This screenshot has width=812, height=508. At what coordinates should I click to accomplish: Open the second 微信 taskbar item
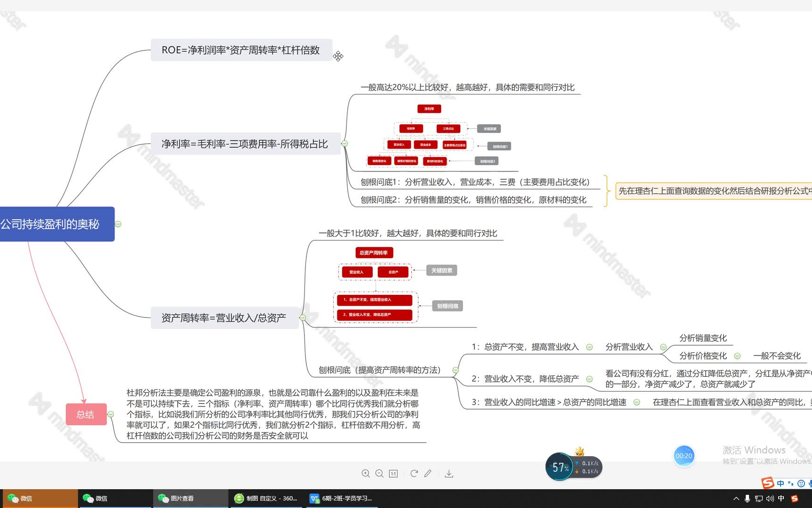click(115, 499)
